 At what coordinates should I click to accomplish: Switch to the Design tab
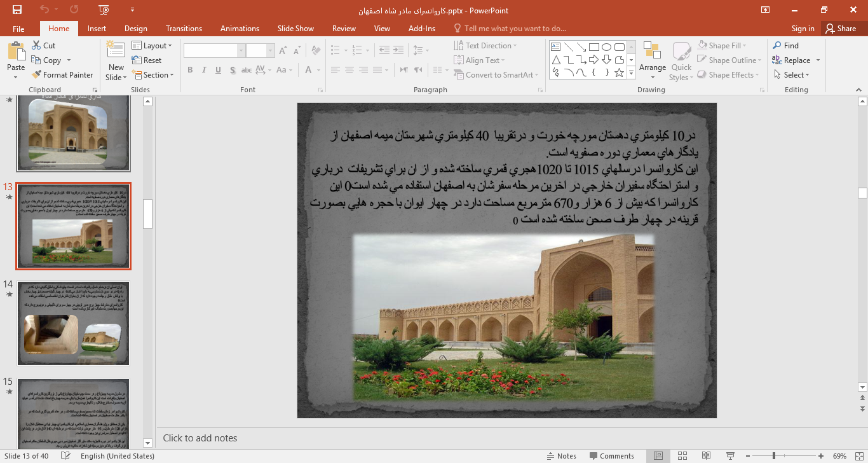pos(135,29)
